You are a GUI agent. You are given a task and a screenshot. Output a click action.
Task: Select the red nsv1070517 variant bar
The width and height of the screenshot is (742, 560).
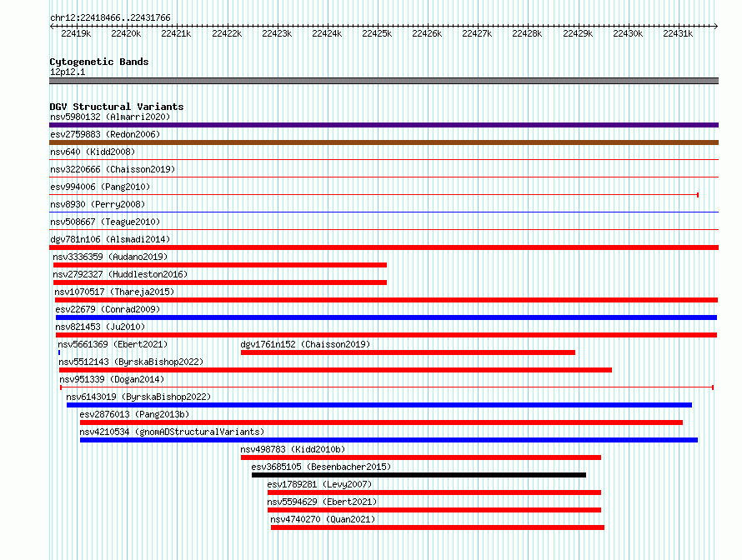click(386, 300)
